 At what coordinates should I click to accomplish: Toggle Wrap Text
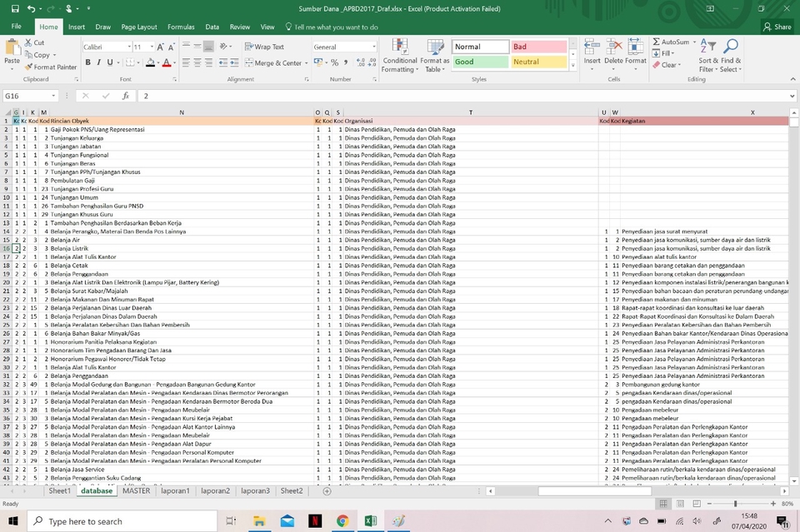click(x=264, y=47)
